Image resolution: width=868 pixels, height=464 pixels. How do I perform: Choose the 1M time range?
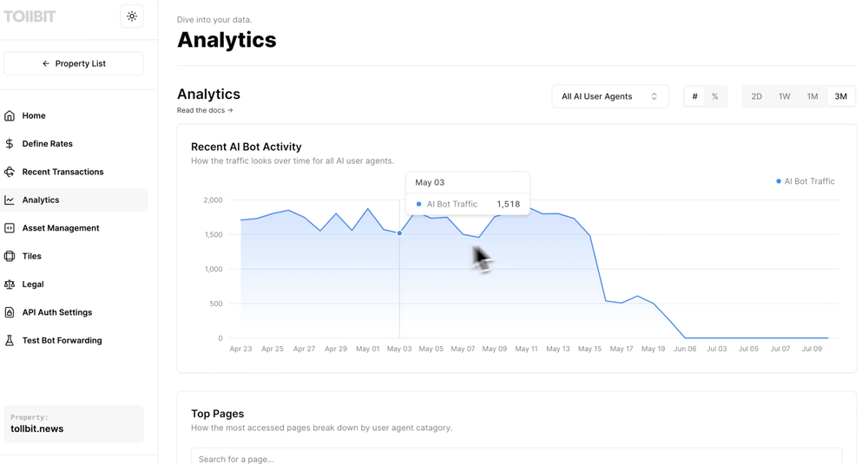[x=812, y=96]
